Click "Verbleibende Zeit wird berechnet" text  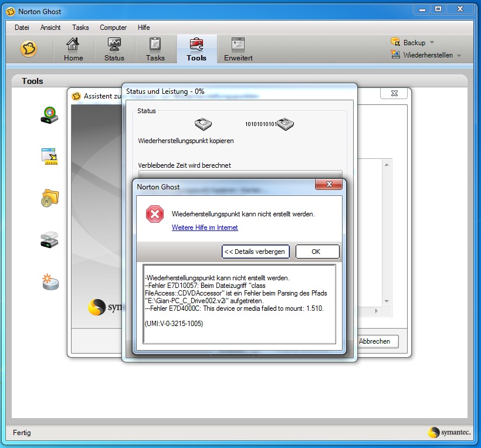tap(184, 165)
